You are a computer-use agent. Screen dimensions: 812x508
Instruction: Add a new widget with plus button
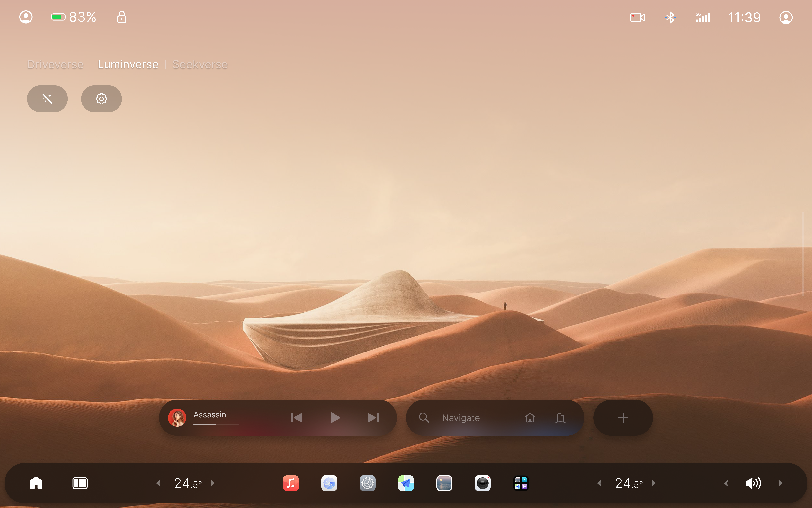(623, 418)
